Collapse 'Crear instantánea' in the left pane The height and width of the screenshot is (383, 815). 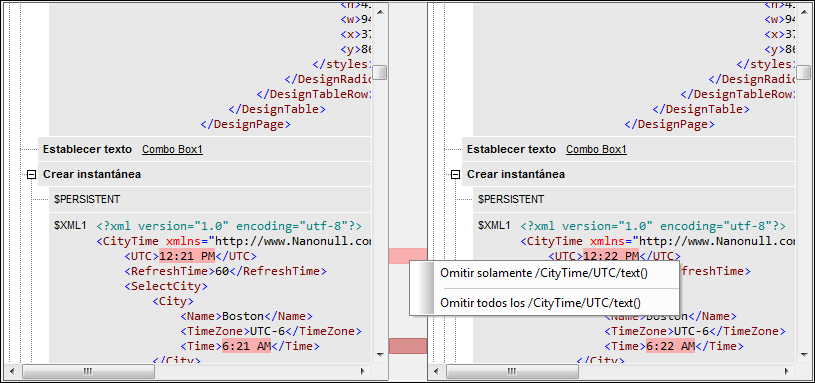point(31,175)
